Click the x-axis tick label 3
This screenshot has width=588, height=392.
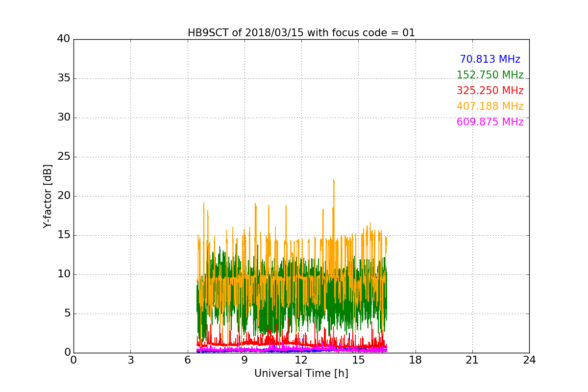click(x=130, y=360)
